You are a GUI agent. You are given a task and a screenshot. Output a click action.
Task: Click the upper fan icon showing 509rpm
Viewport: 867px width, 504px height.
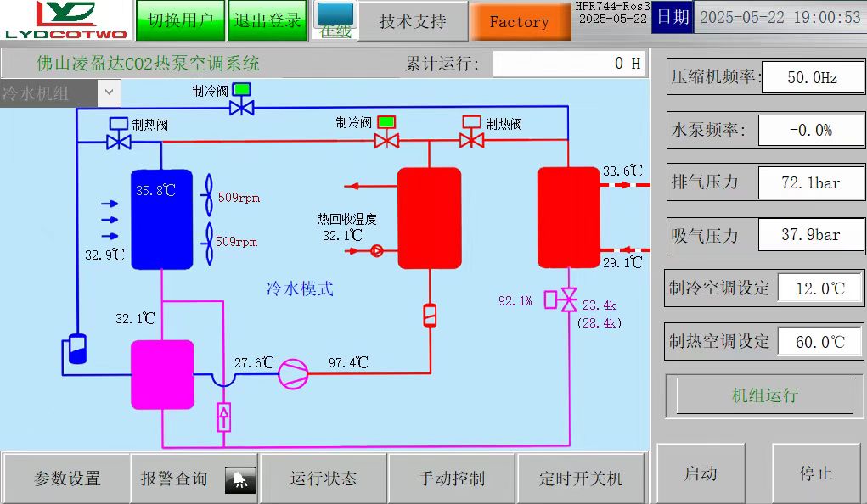(x=209, y=195)
